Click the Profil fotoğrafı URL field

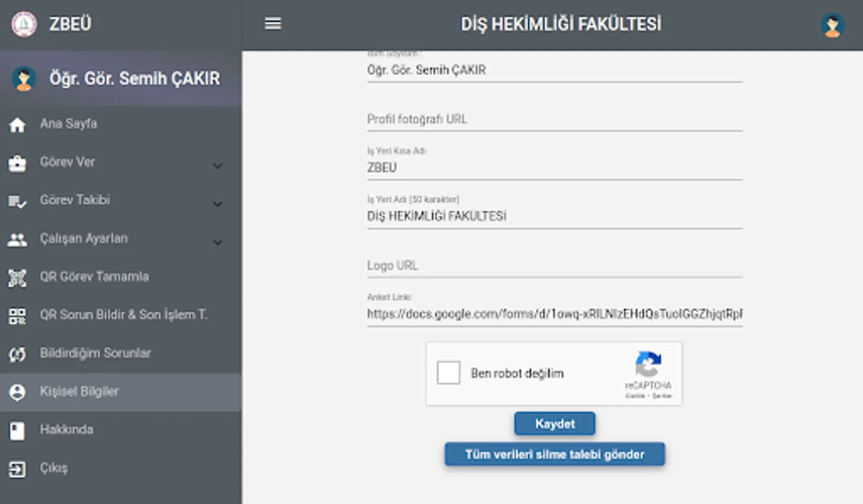point(554,119)
